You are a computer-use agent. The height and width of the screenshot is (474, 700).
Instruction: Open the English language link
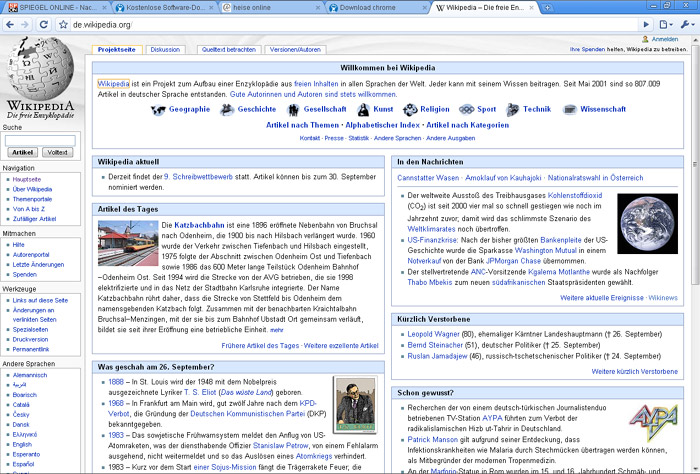[x=22, y=444]
